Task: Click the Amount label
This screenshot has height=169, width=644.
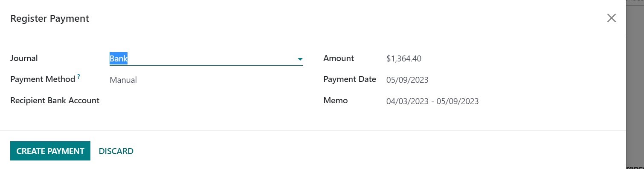Action: [339, 58]
